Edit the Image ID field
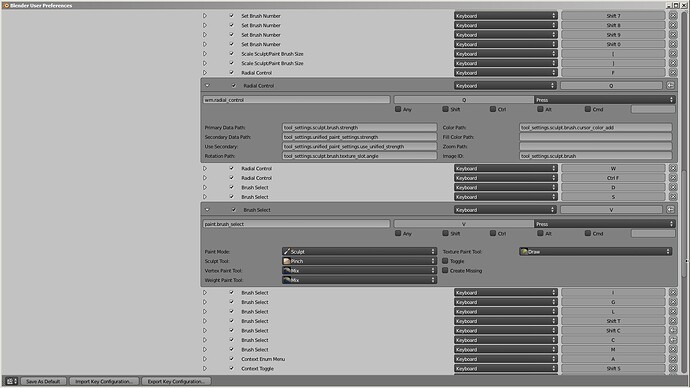690x388 pixels. (x=595, y=156)
